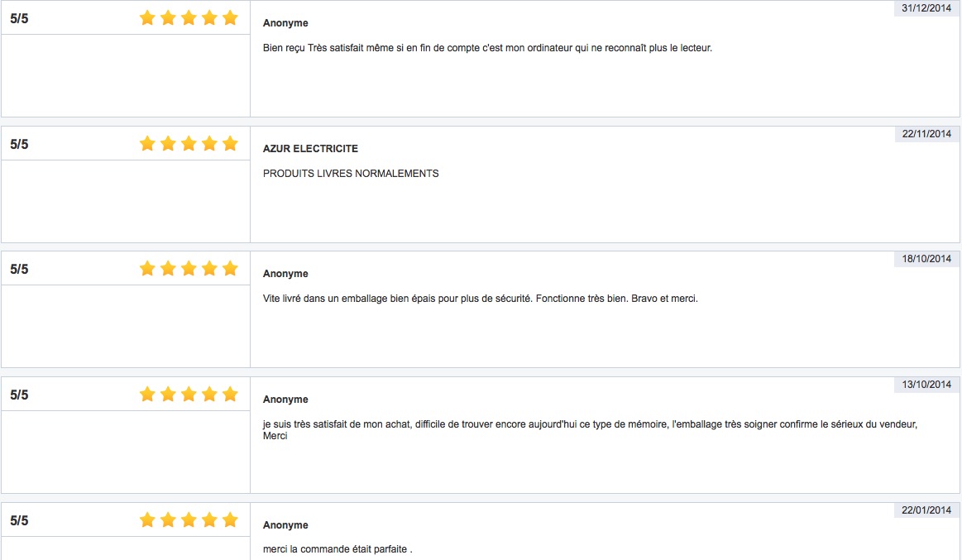Pick fourth star in the 13/10/2014 review
The width and height of the screenshot is (962, 560).
[209, 395]
